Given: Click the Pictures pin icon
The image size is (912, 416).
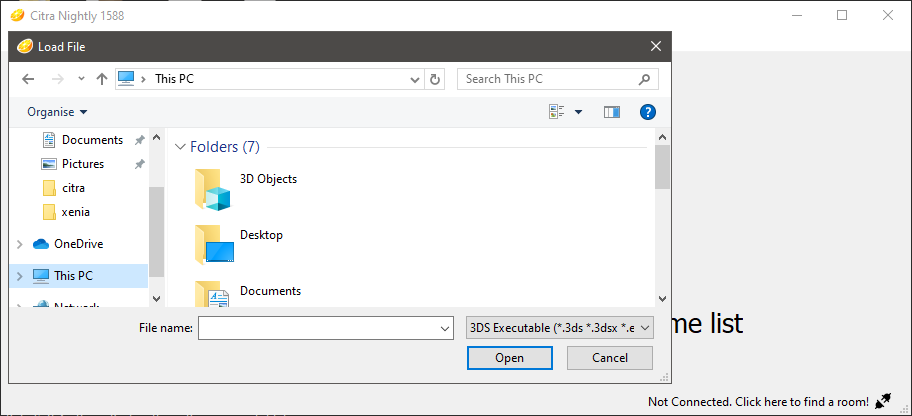Looking at the screenshot, I should 139,164.
